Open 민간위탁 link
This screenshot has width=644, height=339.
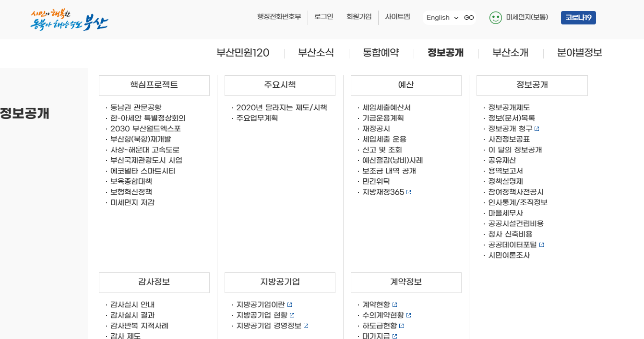376,182
